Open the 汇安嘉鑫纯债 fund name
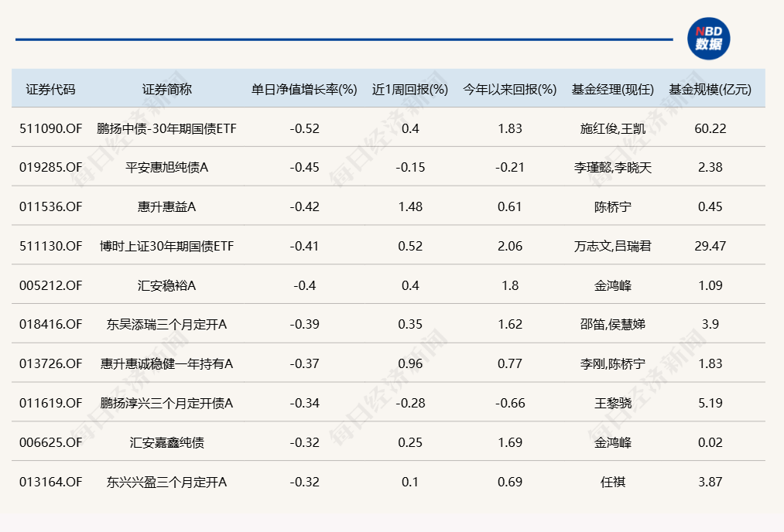784x532 pixels. (166, 442)
